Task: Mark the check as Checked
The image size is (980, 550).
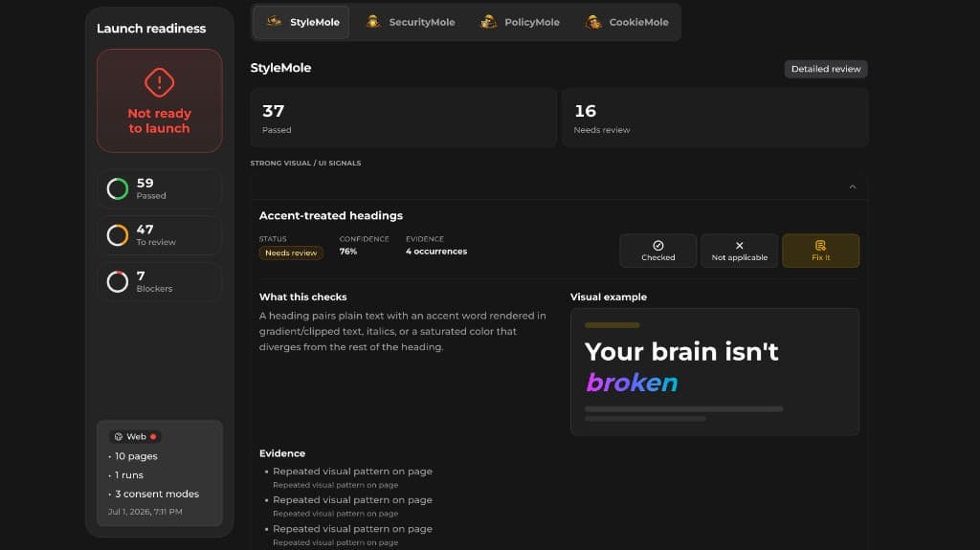Action: (658, 251)
